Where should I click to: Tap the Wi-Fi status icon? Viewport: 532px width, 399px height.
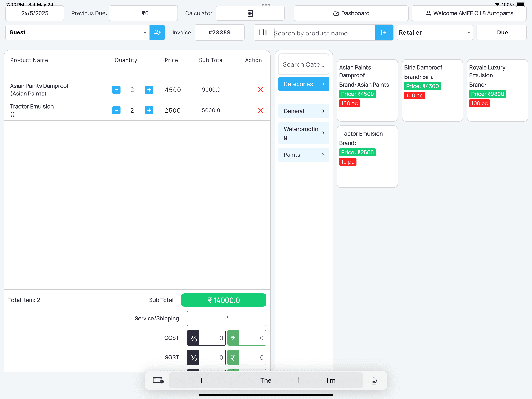[x=497, y=4]
